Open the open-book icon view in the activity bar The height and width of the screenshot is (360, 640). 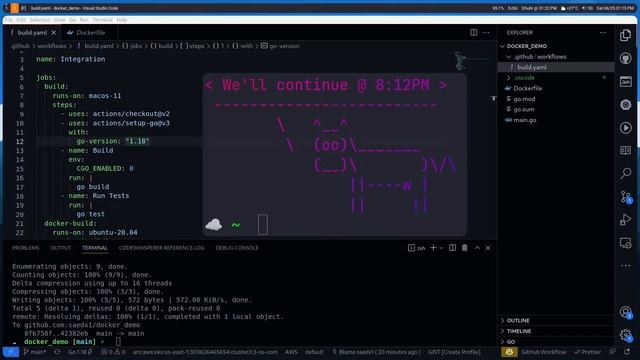(625, 151)
